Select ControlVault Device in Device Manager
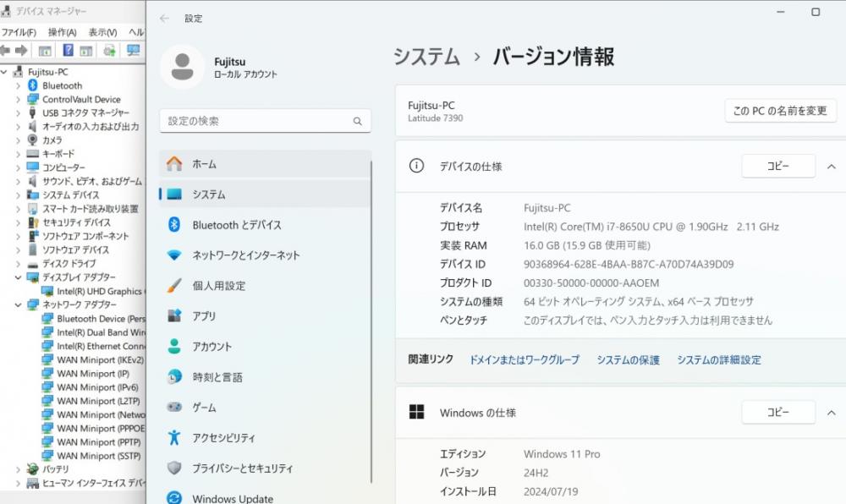 (x=81, y=99)
